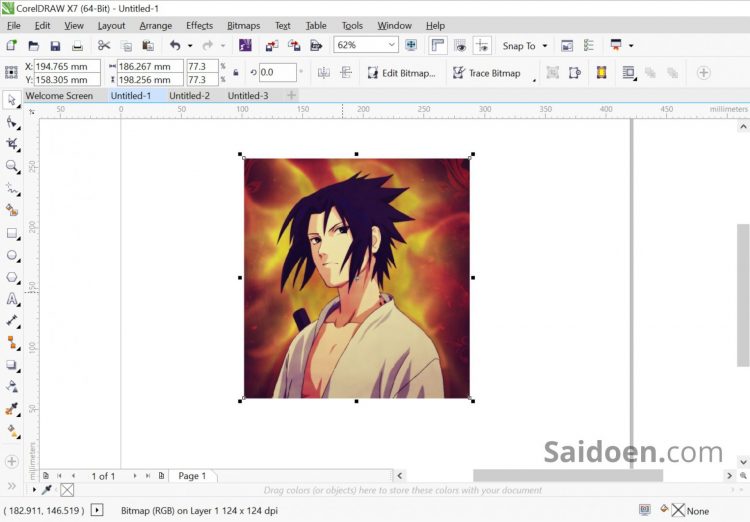Screen dimensions: 750x522
Task: Click Mirror vertically button
Action: [x=345, y=73]
